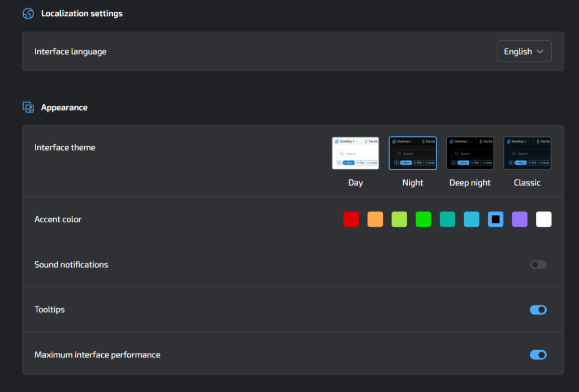Click the Appearance section icon
The height and width of the screenshot is (392, 579).
[x=28, y=107]
